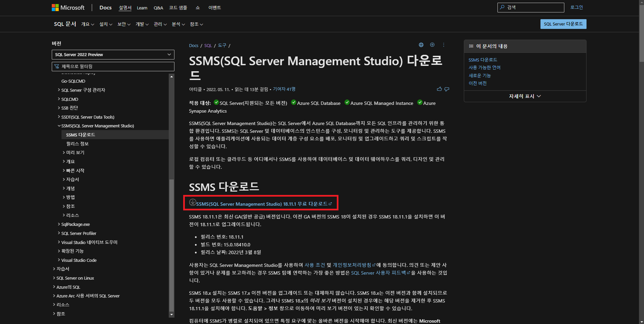Open SQL Server 2022 Preview version selector
The image size is (644, 324).
[113, 54]
